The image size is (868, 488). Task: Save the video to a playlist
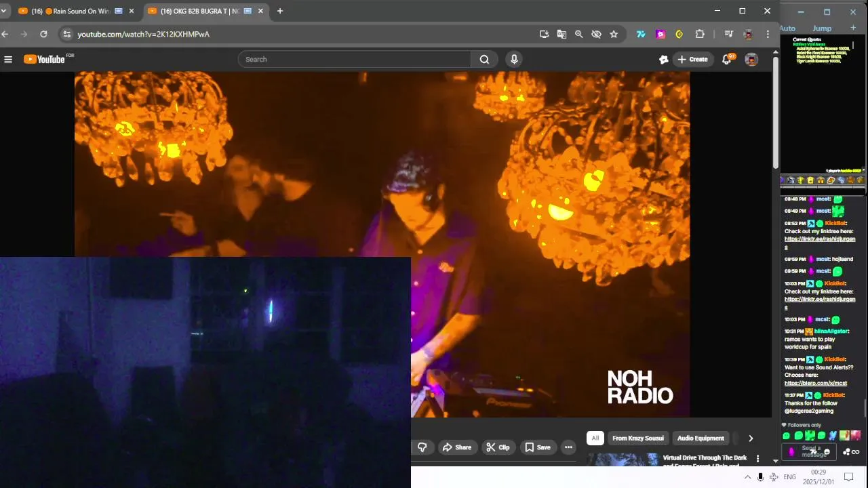coord(537,447)
